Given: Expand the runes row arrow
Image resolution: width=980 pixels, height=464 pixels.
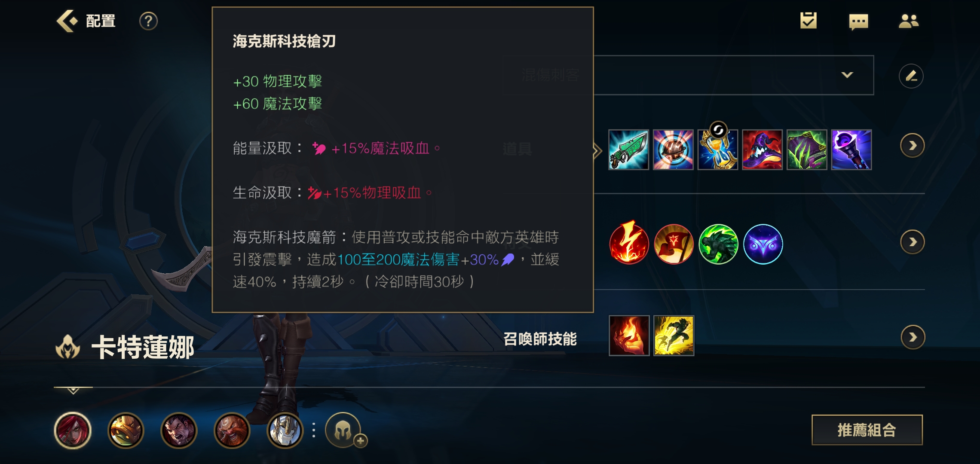Looking at the screenshot, I should [x=912, y=242].
